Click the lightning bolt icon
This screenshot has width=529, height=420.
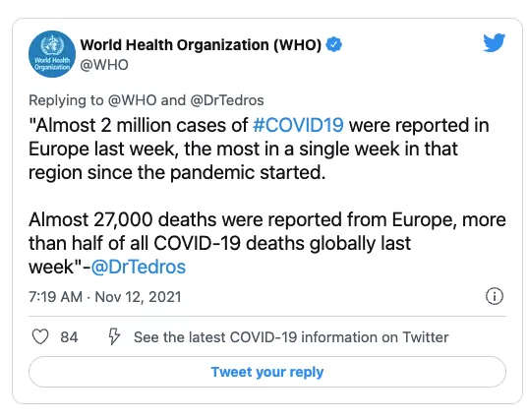click(x=114, y=336)
